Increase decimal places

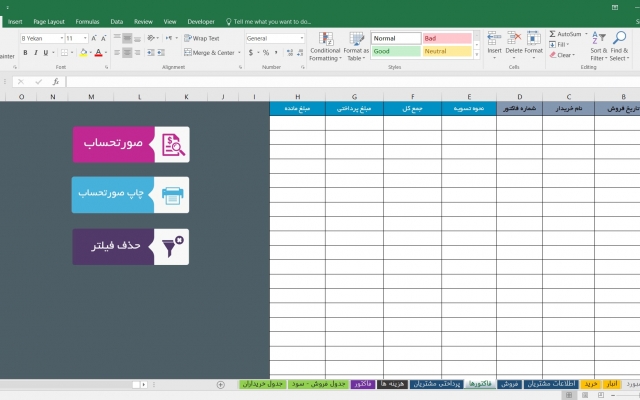[290, 53]
